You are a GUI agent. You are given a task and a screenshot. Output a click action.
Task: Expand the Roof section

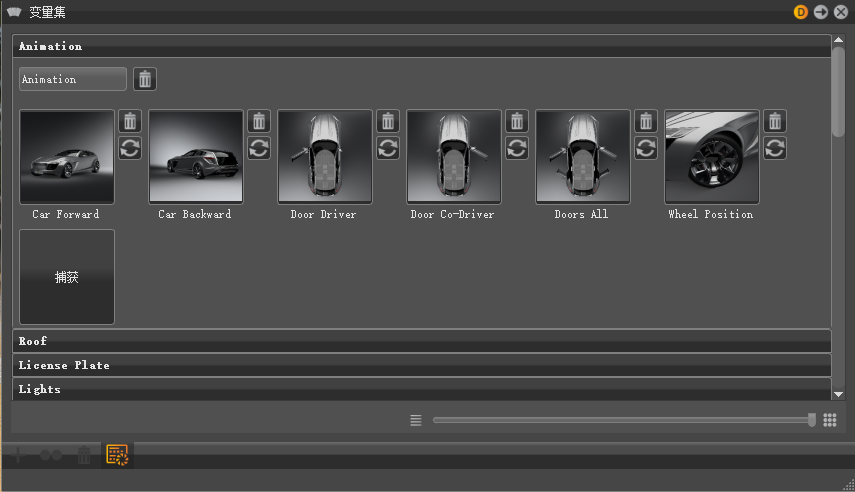[422, 341]
